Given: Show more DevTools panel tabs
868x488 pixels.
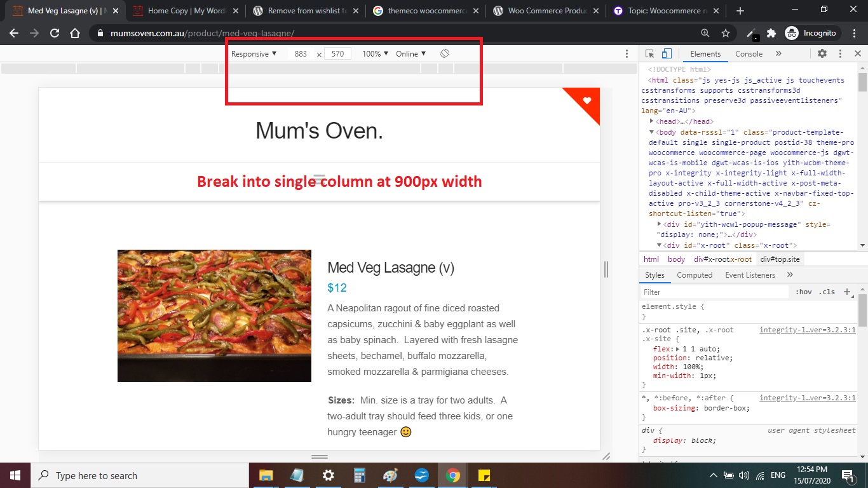Looking at the screenshot, I should tap(778, 54).
